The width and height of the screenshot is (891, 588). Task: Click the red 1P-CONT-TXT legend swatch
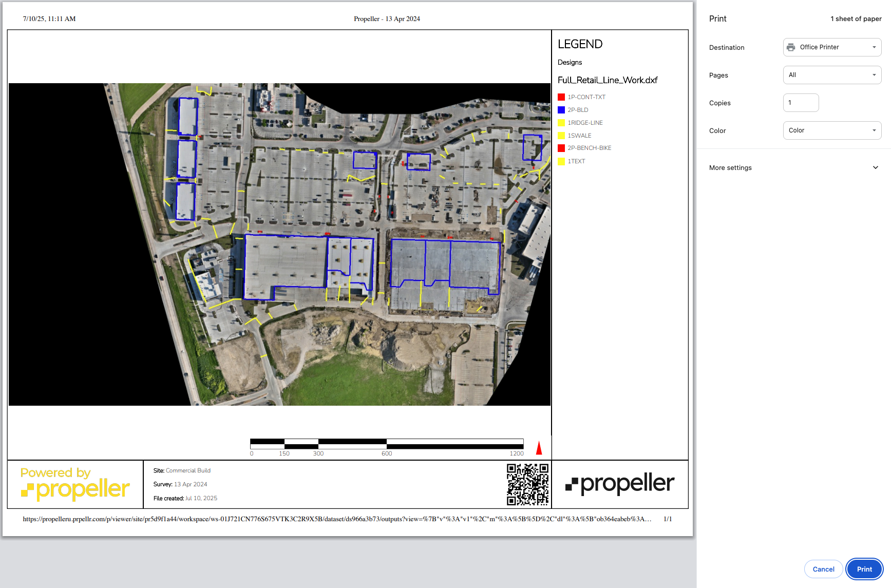coord(562,97)
